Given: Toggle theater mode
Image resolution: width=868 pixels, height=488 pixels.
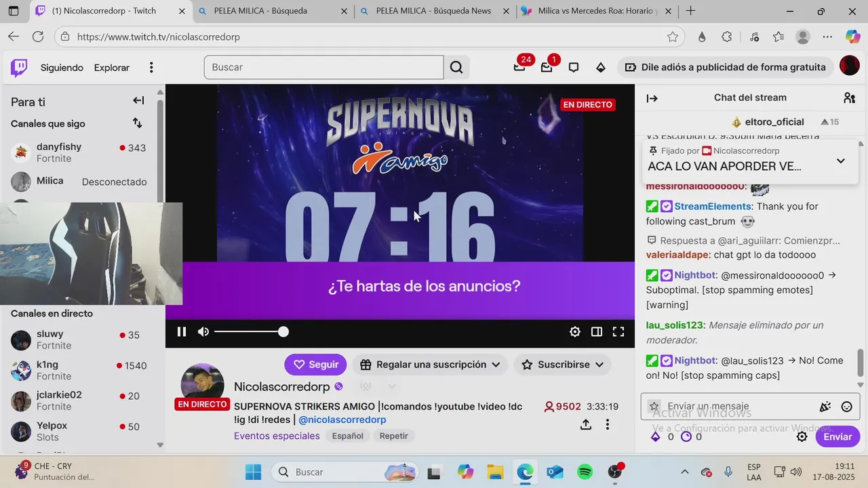Looking at the screenshot, I should pyautogui.click(x=597, y=331).
